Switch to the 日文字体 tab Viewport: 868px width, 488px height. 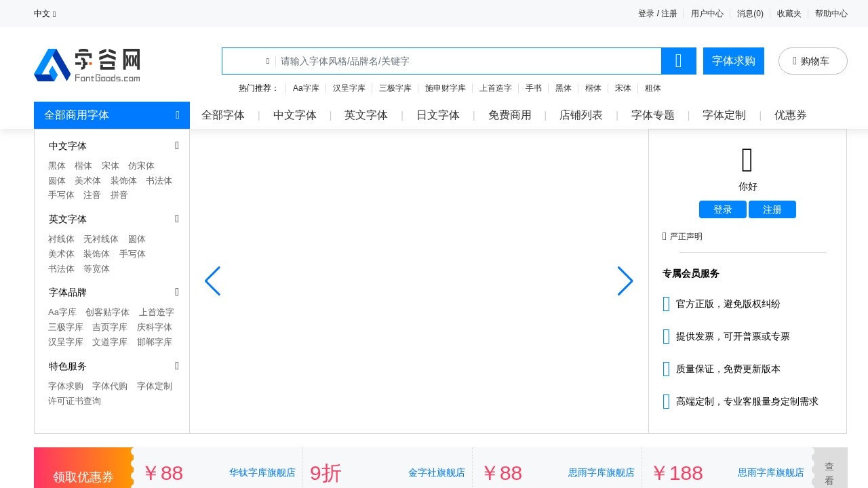point(437,115)
